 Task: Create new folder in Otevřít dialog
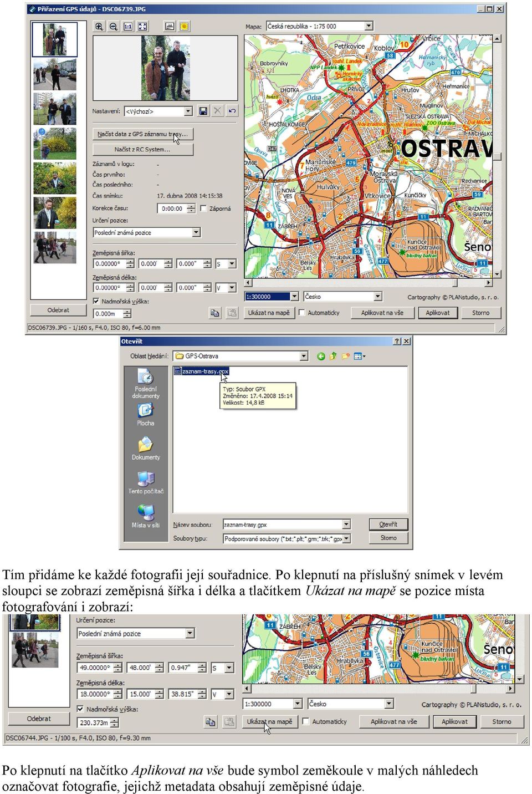coord(346,357)
